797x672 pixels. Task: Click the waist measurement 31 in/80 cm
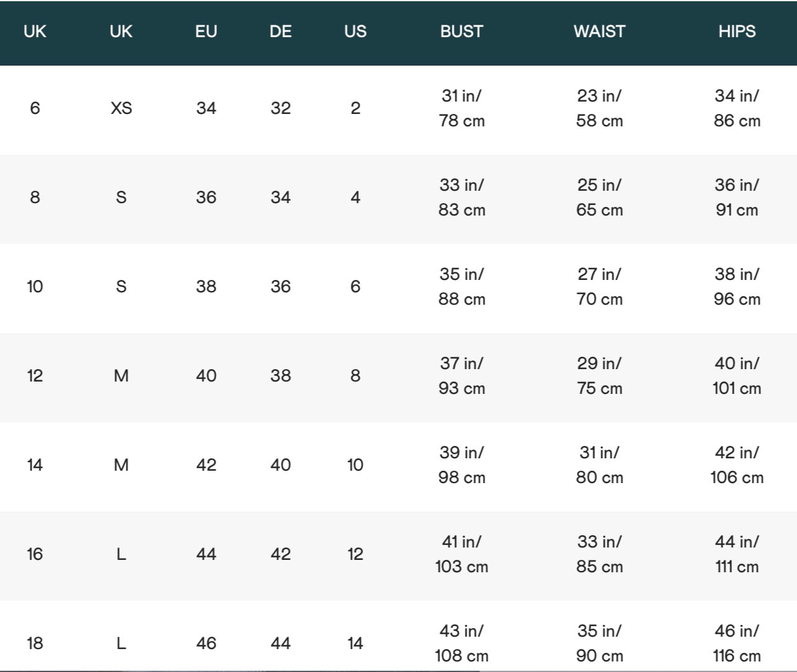[x=599, y=465]
